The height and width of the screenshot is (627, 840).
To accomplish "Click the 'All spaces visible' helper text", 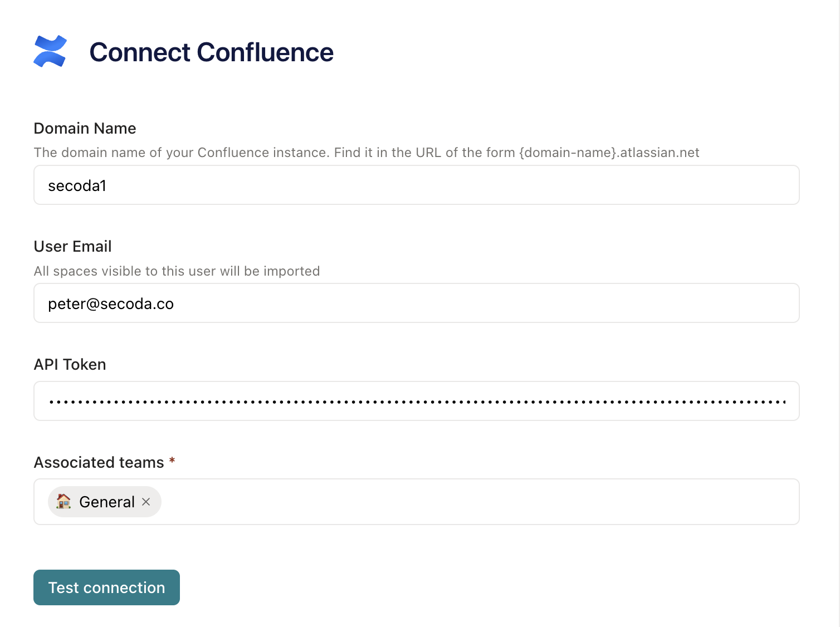I will (177, 271).
